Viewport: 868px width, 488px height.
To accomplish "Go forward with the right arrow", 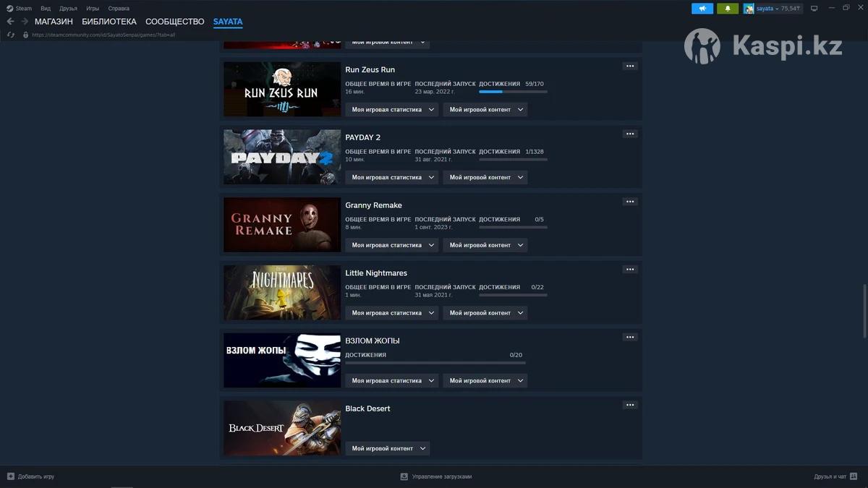I will click(25, 22).
